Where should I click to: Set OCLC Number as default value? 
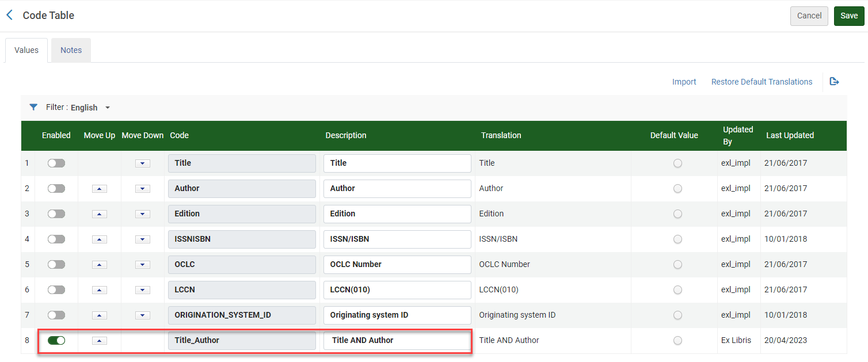(677, 265)
